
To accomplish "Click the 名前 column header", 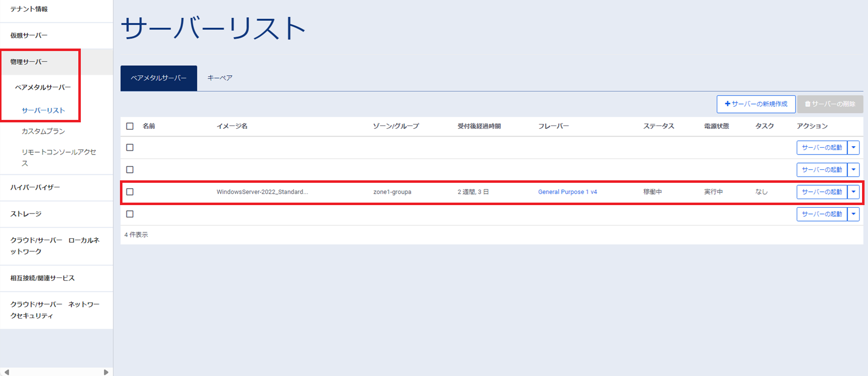I will click(x=149, y=126).
